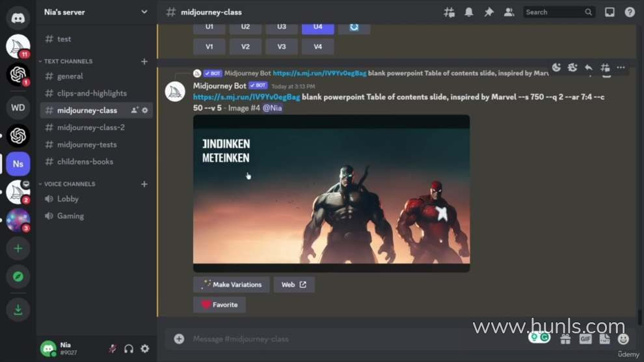Open the s.mj.run link in the message
644x362 pixels.
point(247,97)
